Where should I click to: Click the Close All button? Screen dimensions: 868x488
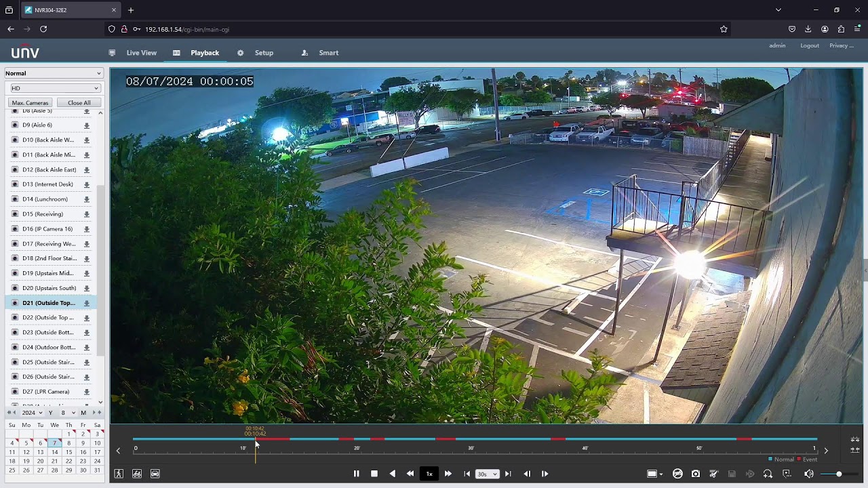[79, 103]
